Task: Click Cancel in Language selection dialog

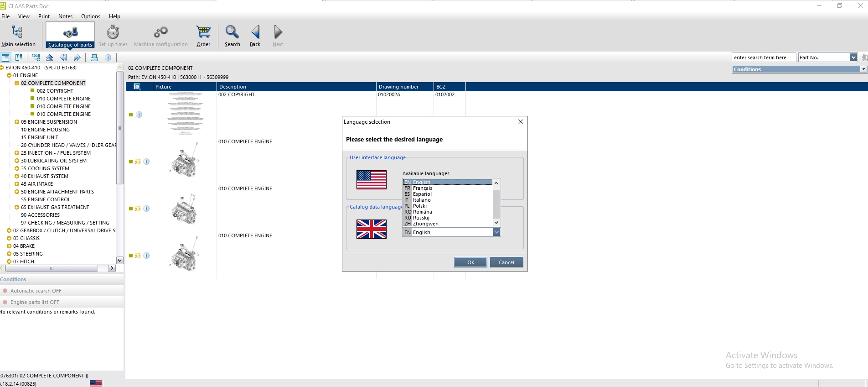Action: point(506,262)
